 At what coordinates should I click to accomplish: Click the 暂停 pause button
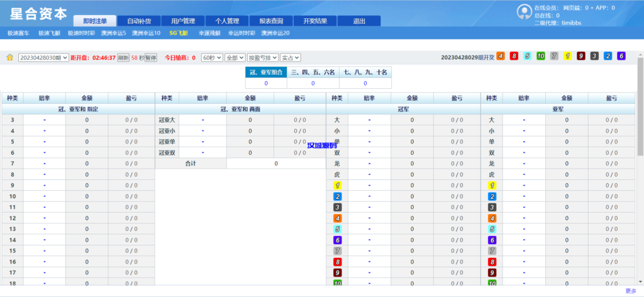click(x=151, y=57)
